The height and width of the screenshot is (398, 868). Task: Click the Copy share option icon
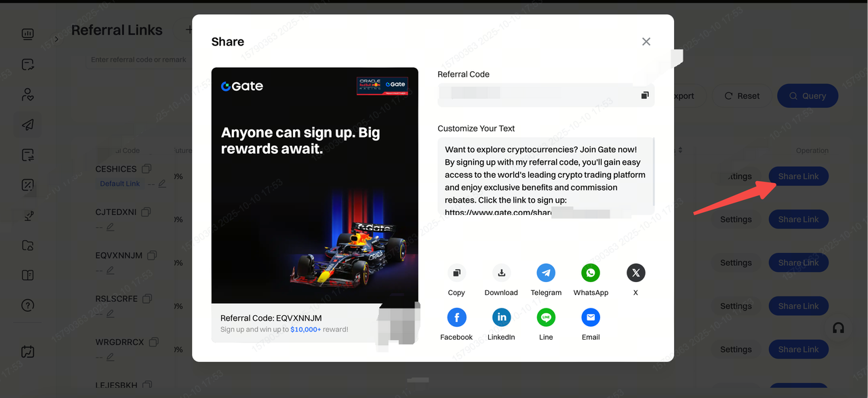456,273
